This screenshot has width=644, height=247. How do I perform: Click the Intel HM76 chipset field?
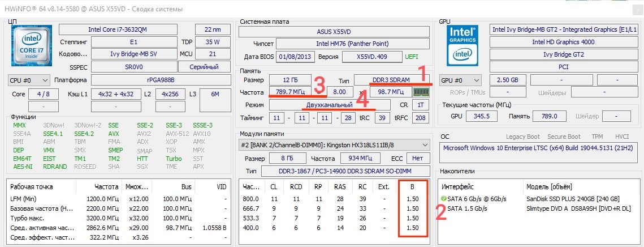[352, 44]
